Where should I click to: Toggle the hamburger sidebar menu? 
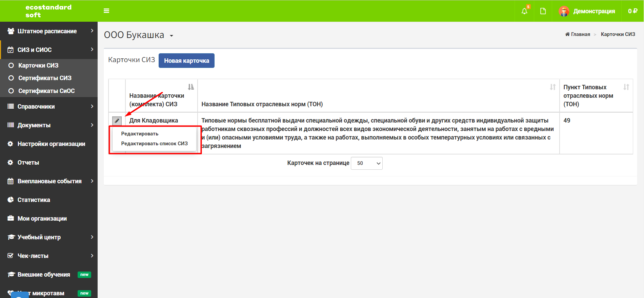click(106, 11)
